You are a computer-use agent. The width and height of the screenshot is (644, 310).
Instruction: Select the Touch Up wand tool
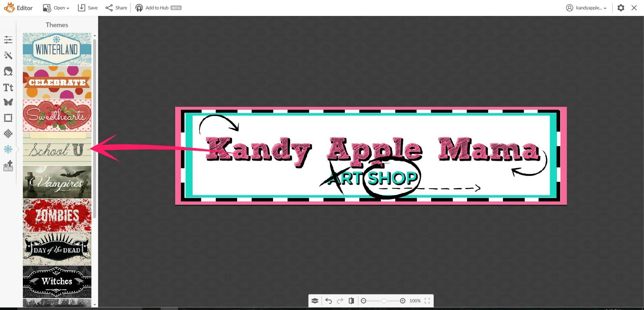click(x=8, y=55)
